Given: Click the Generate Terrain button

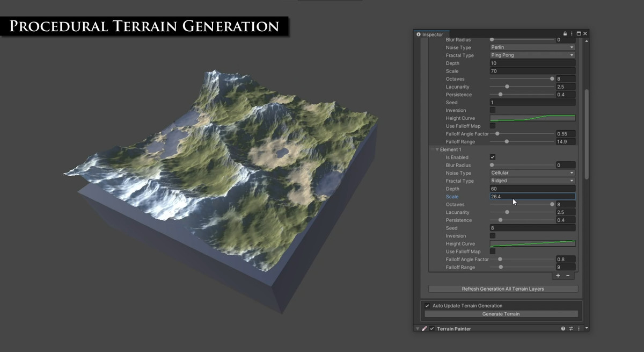Looking at the screenshot, I should [x=501, y=314].
